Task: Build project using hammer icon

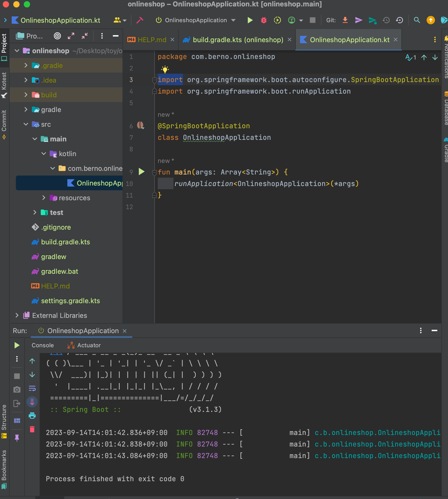Action: [140, 20]
